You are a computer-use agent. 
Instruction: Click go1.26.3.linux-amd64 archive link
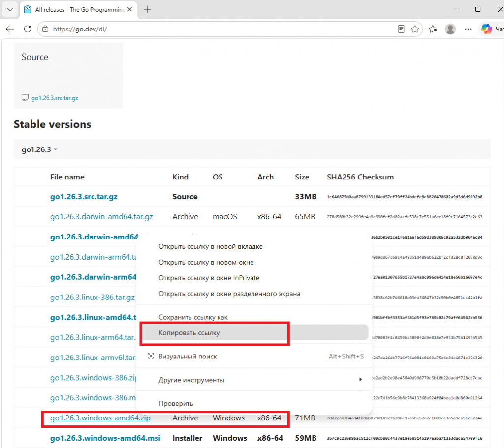point(93,317)
